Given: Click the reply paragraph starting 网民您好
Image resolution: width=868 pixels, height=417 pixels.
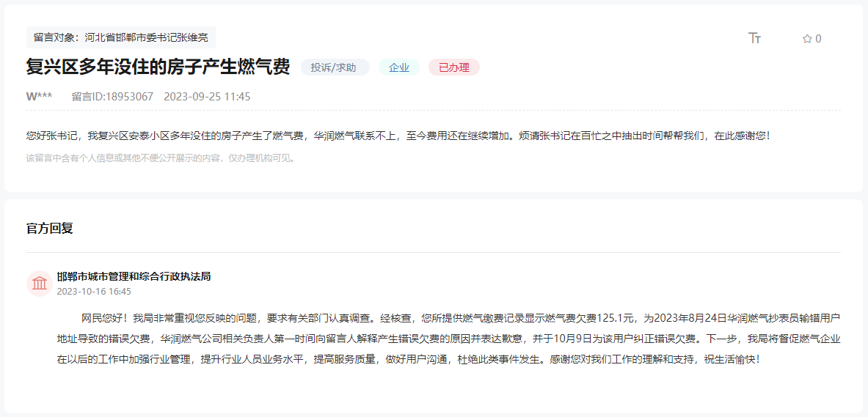Looking at the screenshot, I should pos(449,339).
